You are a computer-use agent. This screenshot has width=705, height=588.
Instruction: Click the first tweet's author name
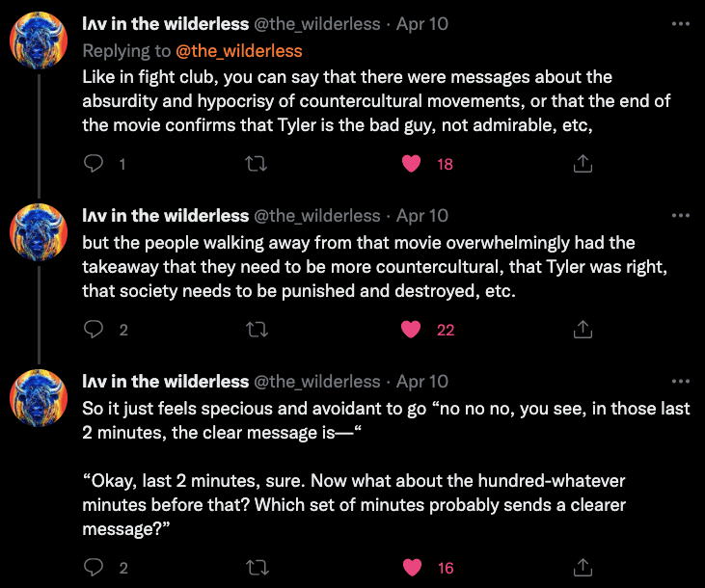click(165, 24)
